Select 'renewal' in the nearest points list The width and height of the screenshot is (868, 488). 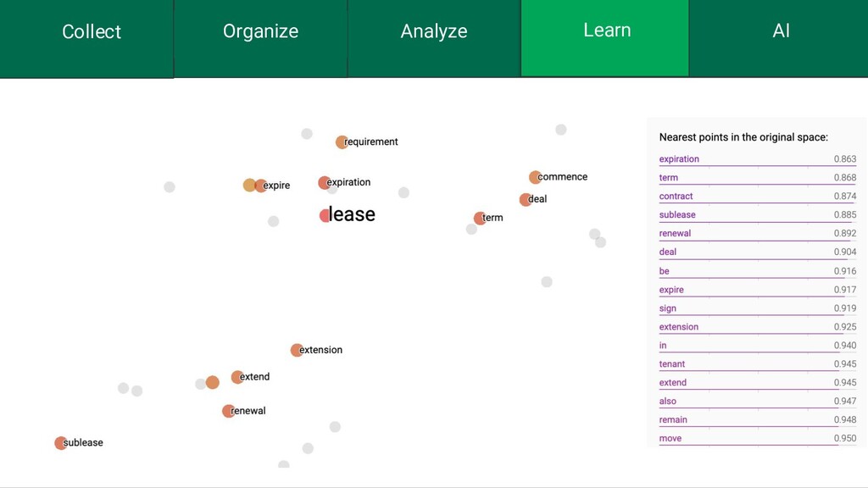pos(675,234)
